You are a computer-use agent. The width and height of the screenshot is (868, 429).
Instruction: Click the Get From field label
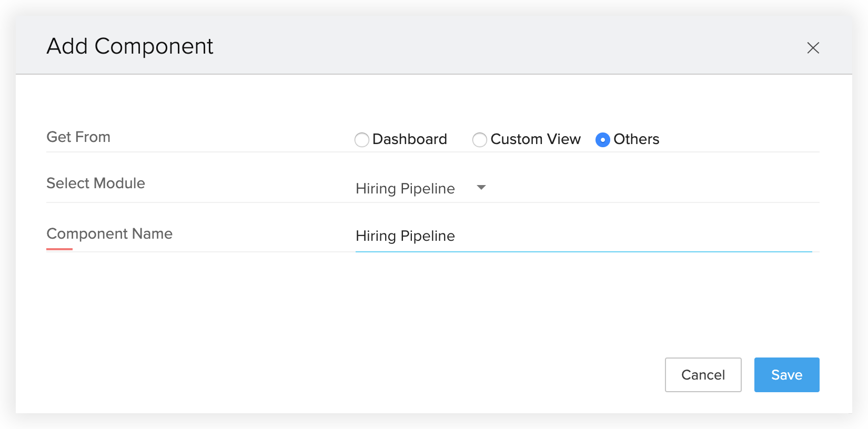(x=78, y=137)
